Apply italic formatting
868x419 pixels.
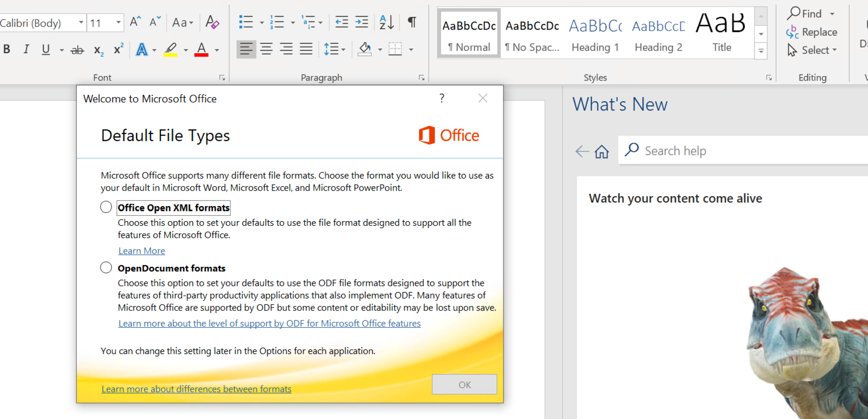[26, 49]
